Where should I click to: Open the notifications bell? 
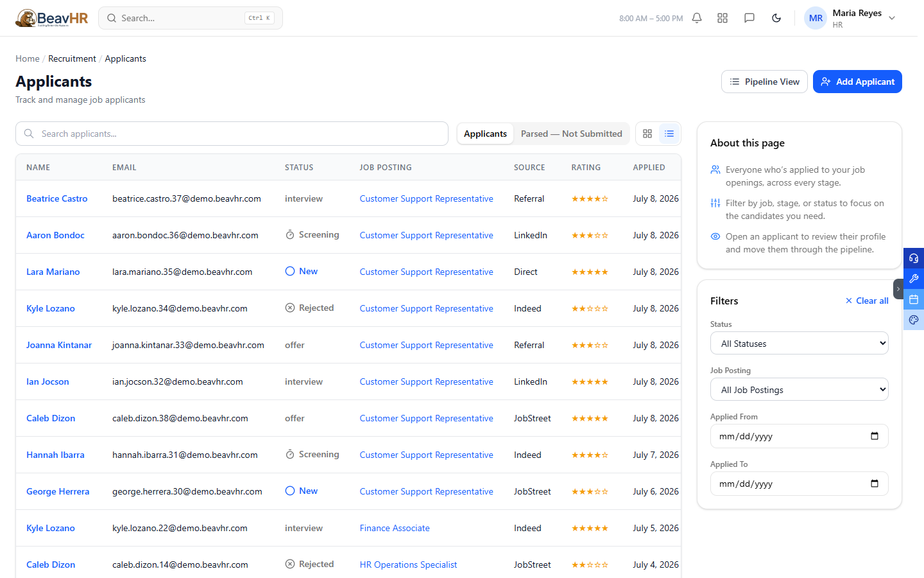click(x=697, y=18)
